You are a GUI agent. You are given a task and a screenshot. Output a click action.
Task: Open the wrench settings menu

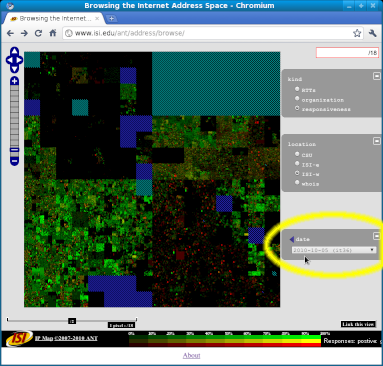pos(372,33)
